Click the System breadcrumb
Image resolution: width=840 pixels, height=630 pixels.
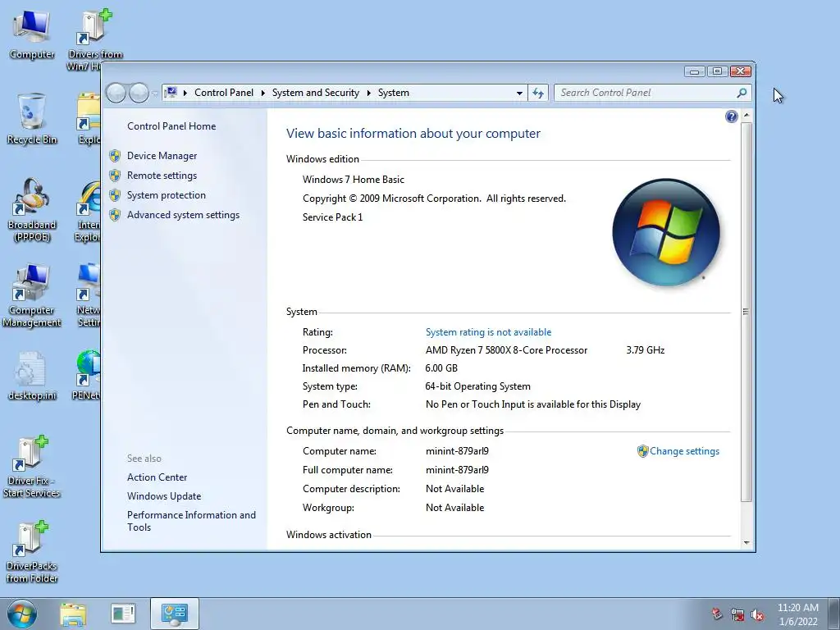point(393,93)
